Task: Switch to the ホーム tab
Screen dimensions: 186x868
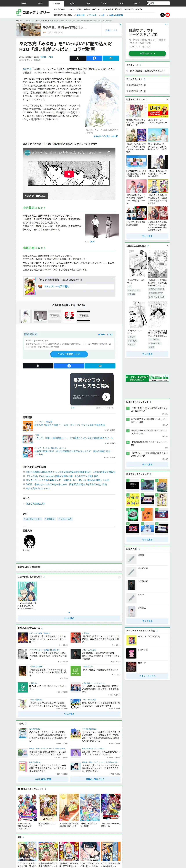Action: [24, 3]
